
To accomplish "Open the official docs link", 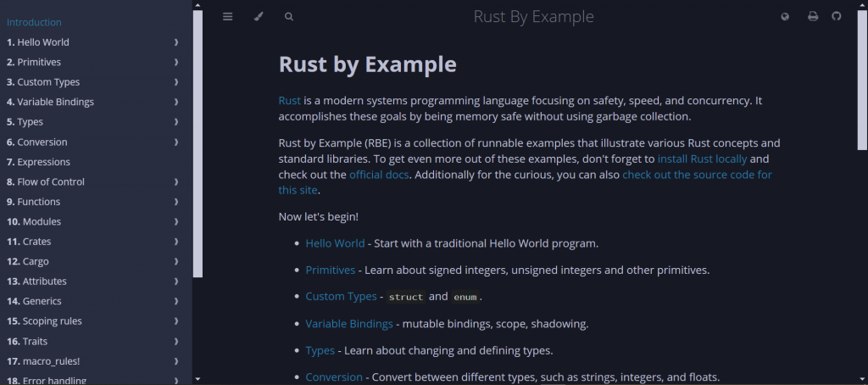I will pyautogui.click(x=379, y=175).
